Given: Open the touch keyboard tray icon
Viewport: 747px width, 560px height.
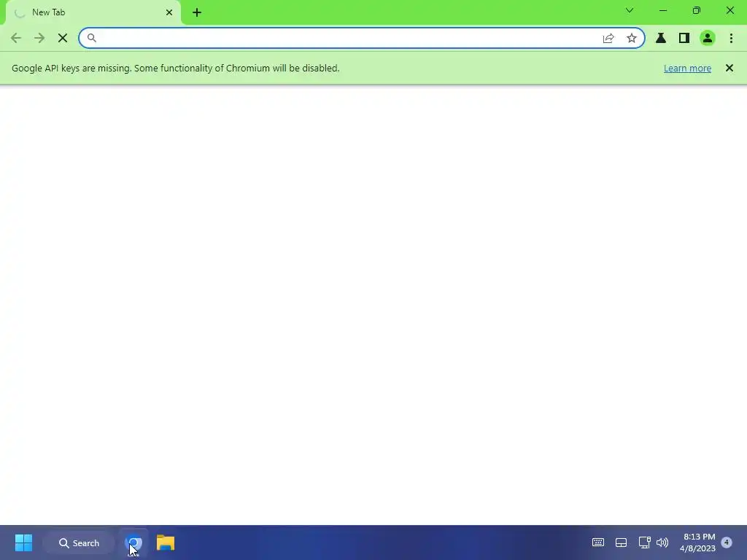Looking at the screenshot, I should tap(598, 542).
